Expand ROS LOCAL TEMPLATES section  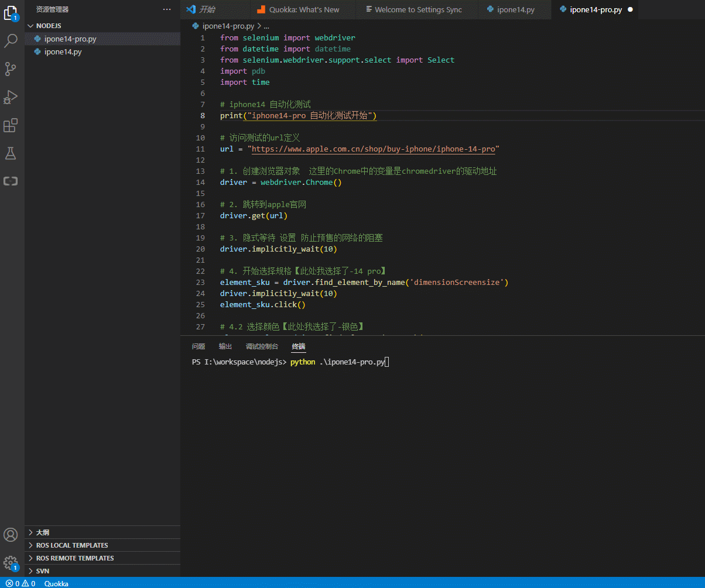click(x=102, y=545)
